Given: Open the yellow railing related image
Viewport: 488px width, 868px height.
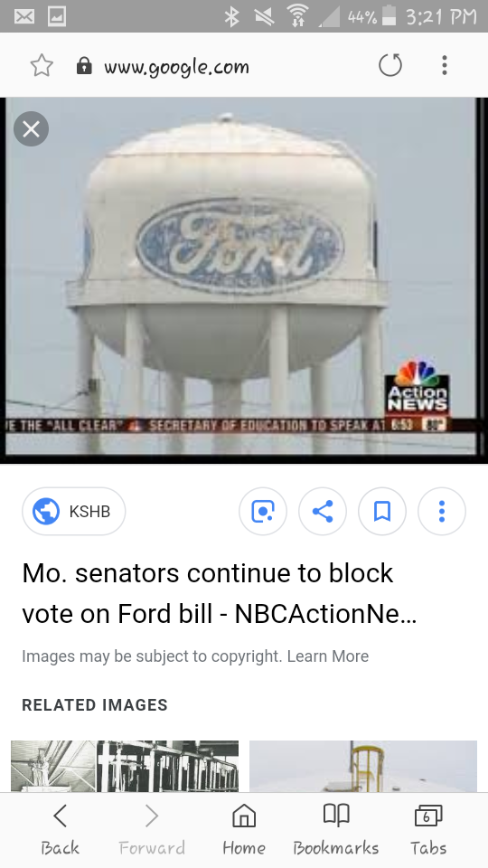Looking at the screenshot, I should pyautogui.click(x=363, y=766).
